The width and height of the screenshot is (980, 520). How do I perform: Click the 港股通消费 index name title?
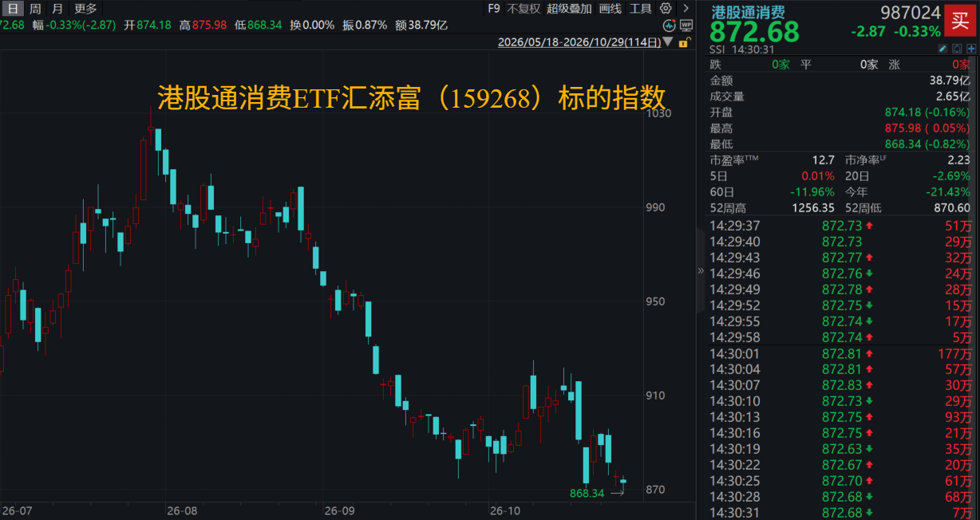click(x=748, y=12)
